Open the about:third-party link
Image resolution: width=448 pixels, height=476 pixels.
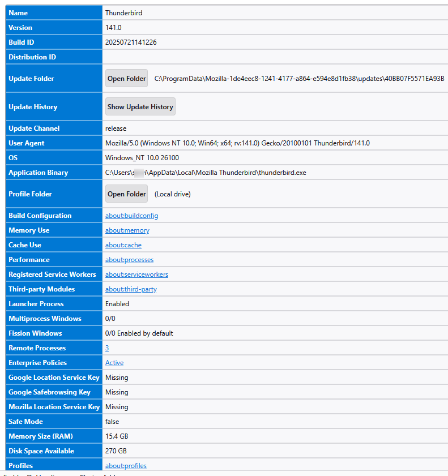click(x=131, y=289)
